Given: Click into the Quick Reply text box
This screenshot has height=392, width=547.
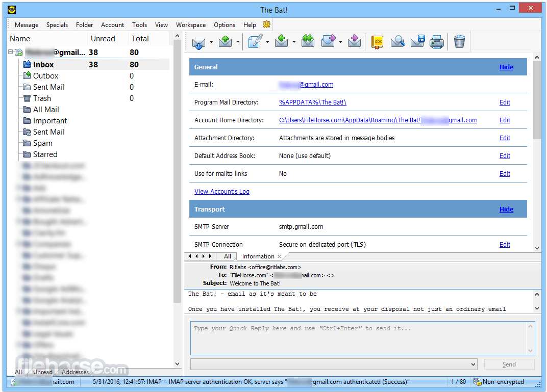Looking at the screenshot, I should point(362,338).
